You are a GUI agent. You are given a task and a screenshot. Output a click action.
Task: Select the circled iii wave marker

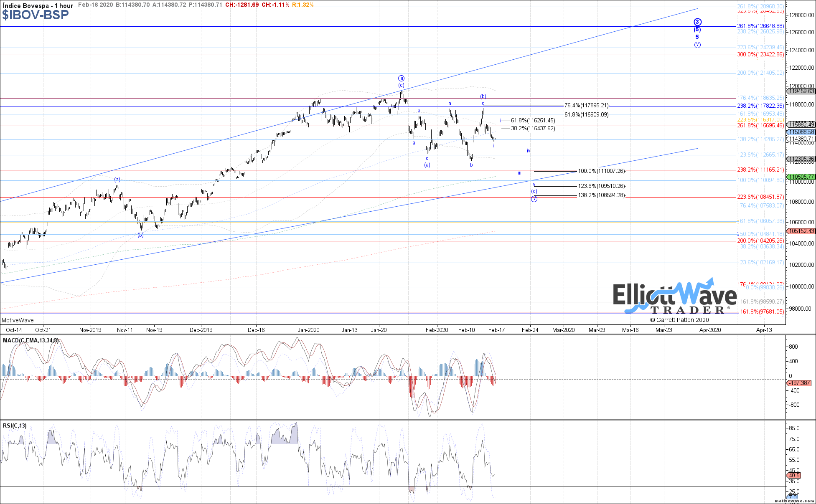coord(401,79)
